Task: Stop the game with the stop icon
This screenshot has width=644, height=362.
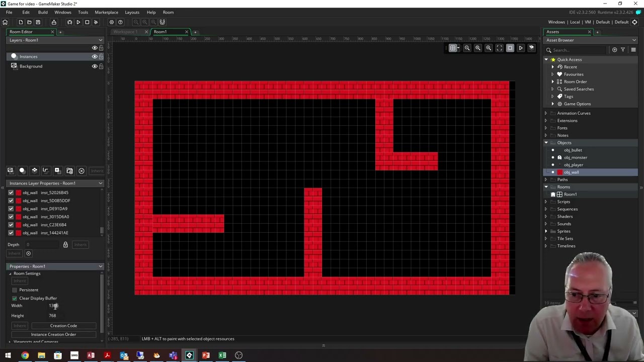Action: (87, 22)
